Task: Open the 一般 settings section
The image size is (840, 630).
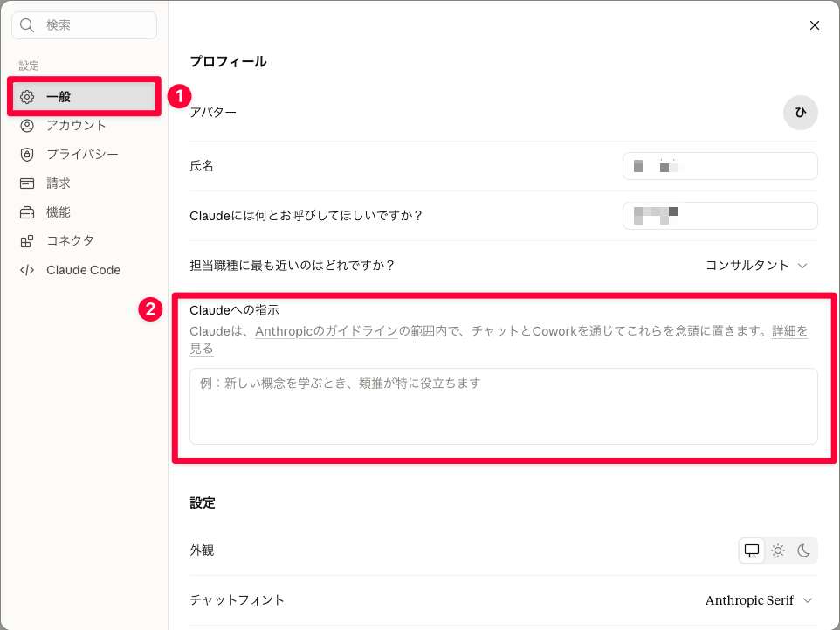Action: (84, 96)
